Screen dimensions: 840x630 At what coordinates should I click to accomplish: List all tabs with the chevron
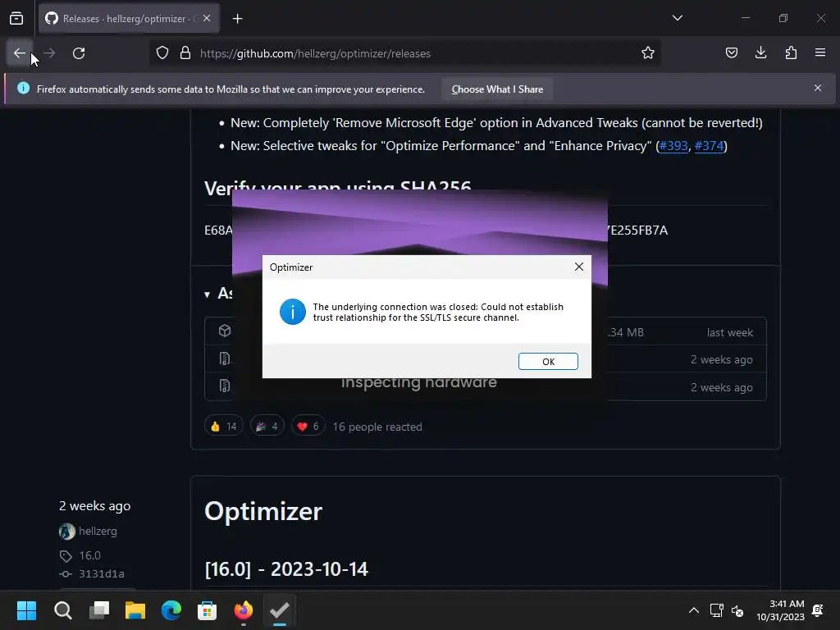(x=677, y=18)
